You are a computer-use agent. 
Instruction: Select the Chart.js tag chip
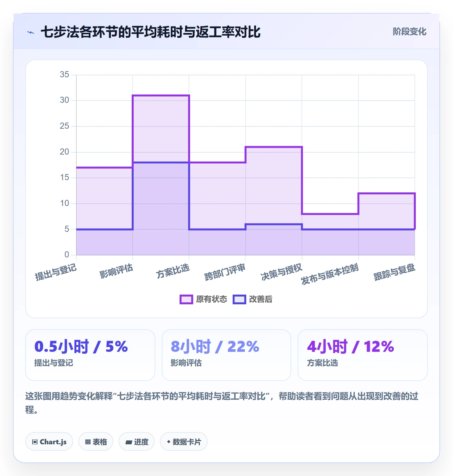point(49,442)
